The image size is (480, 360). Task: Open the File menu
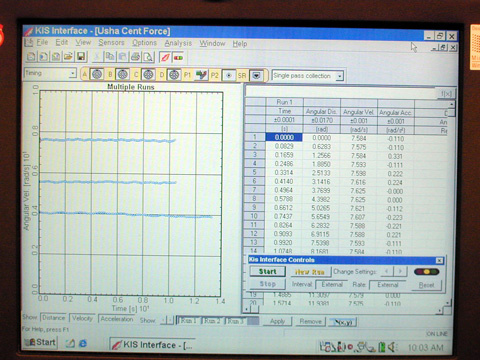(x=42, y=42)
